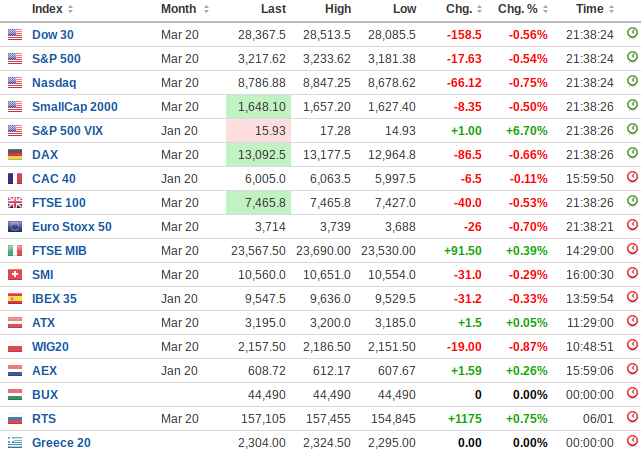Viewport: 641px width, 454px height.
Task: Open the SMI index link
Action: (43, 275)
